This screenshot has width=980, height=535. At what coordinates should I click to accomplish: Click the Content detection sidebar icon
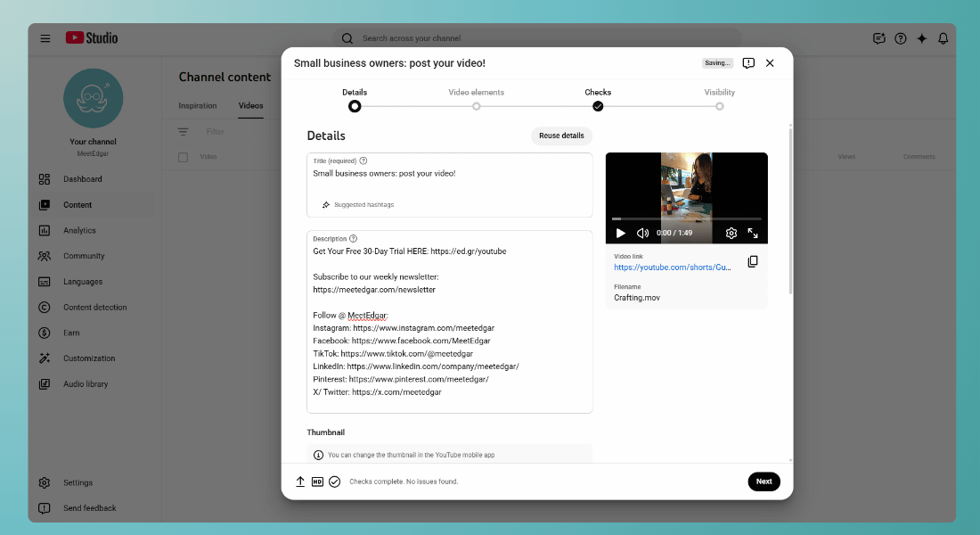(44, 307)
